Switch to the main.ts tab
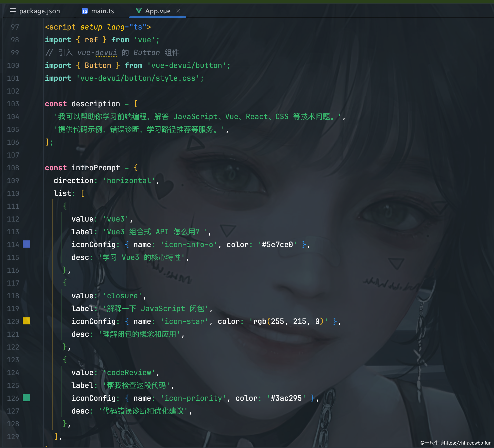The image size is (494, 448). (x=102, y=11)
